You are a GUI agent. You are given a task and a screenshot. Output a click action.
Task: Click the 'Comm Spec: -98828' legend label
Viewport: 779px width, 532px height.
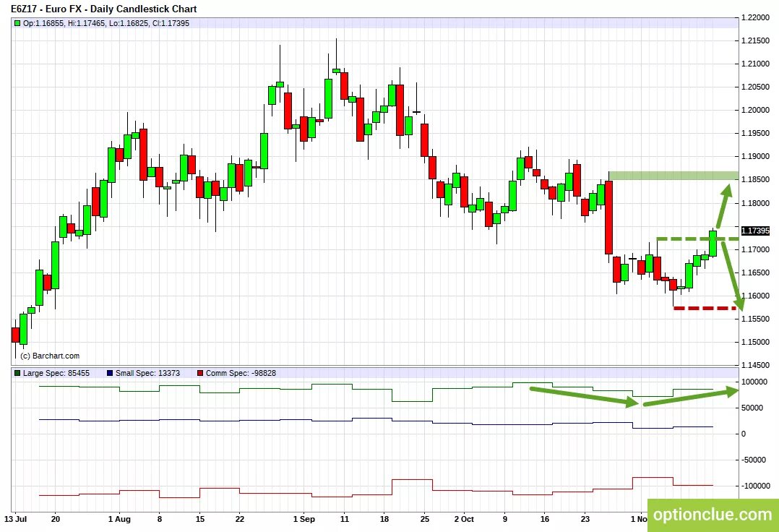(x=241, y=373)
